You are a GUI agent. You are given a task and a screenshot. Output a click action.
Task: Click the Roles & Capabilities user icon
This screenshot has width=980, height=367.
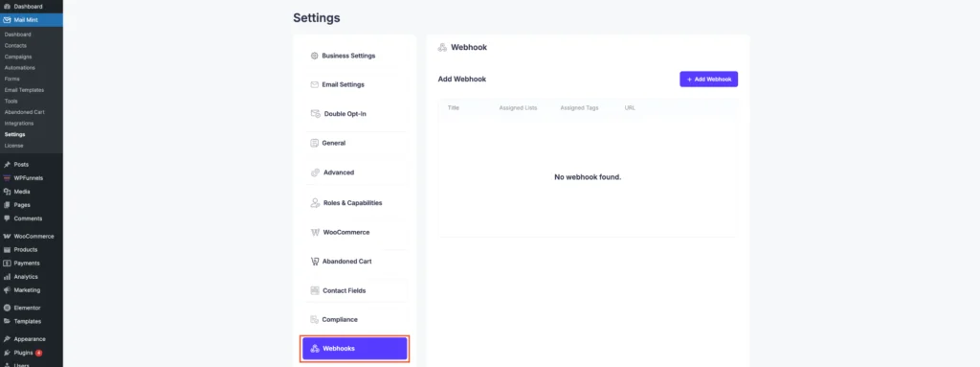[x=315, y=203]
